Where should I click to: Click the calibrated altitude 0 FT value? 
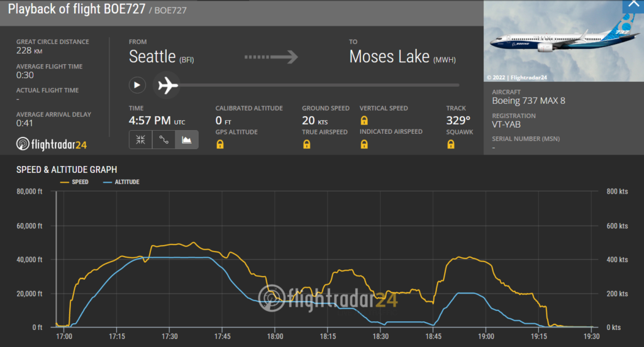click(223, 121)
